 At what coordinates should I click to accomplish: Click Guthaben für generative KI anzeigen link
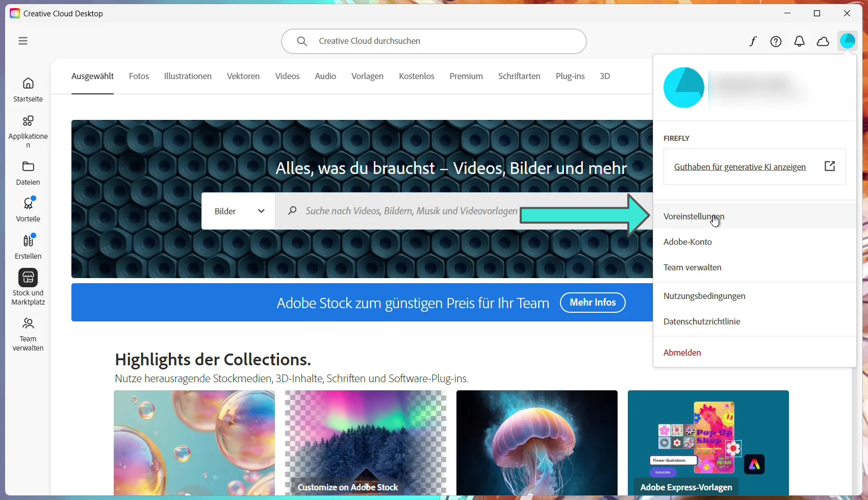pyautogui.click(x=739, y=167)
